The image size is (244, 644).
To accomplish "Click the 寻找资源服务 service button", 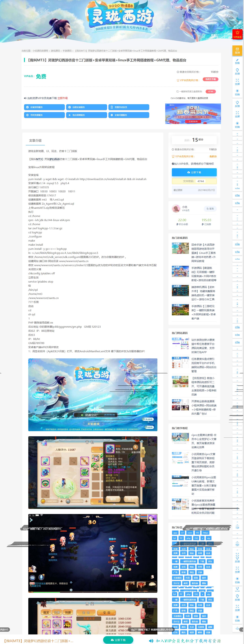I will pyautogui.click(x=44, y=115).
